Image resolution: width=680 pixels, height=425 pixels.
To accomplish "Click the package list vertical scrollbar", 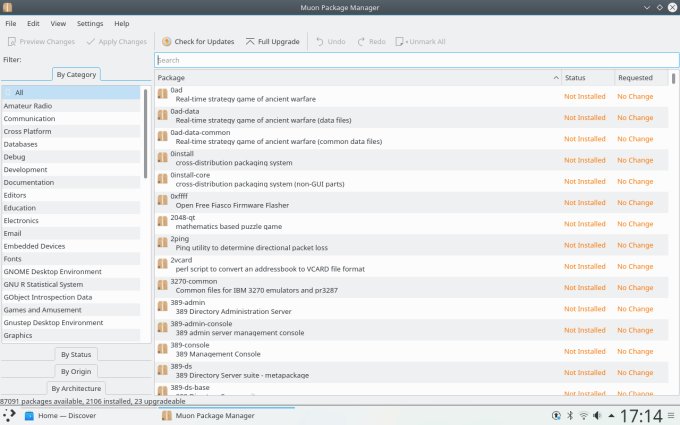I will [x=673, y=78].
